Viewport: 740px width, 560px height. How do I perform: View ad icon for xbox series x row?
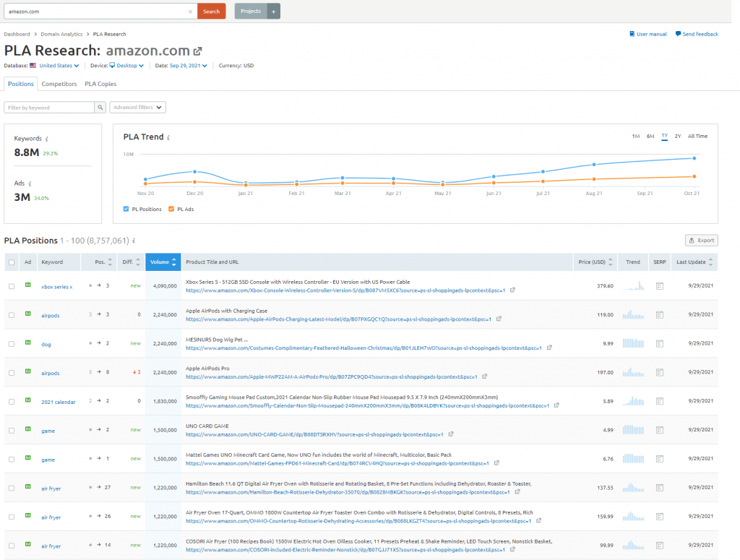(28, 285)
